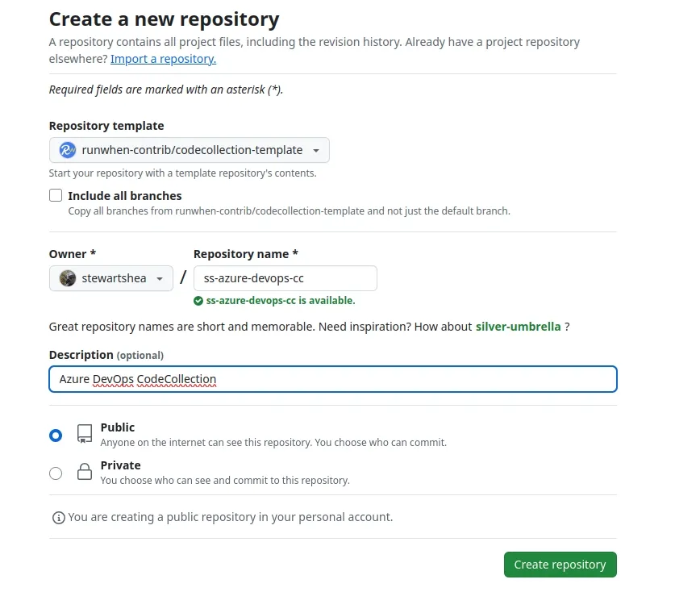700x592 pixels.
Task: Open the Import a repository link
Action: pos(163,59)
